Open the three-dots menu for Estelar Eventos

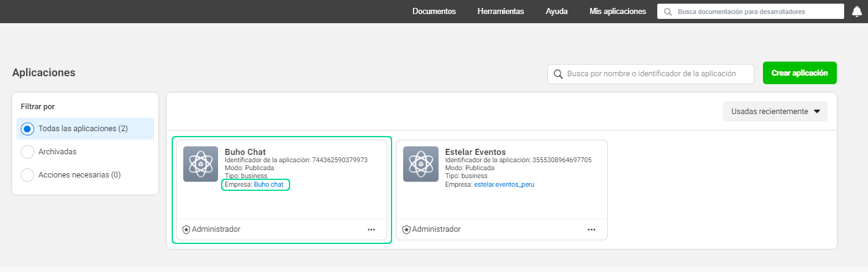coord(591,229)
